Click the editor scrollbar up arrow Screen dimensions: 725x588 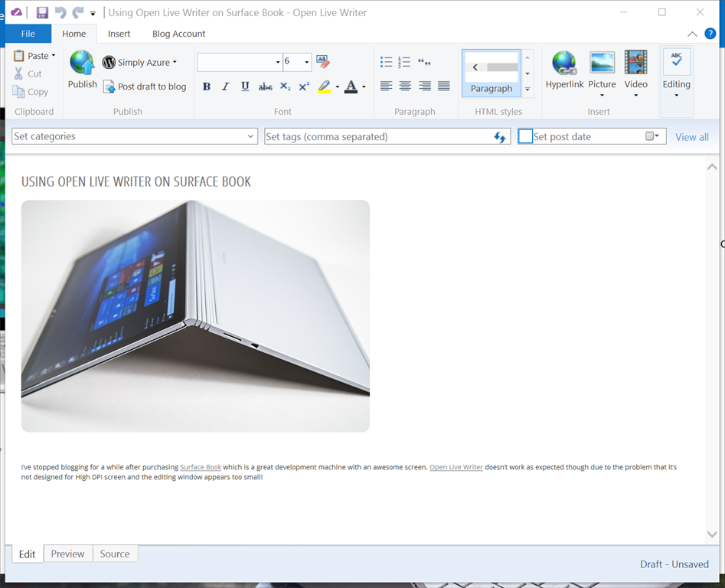pos(712,167)
